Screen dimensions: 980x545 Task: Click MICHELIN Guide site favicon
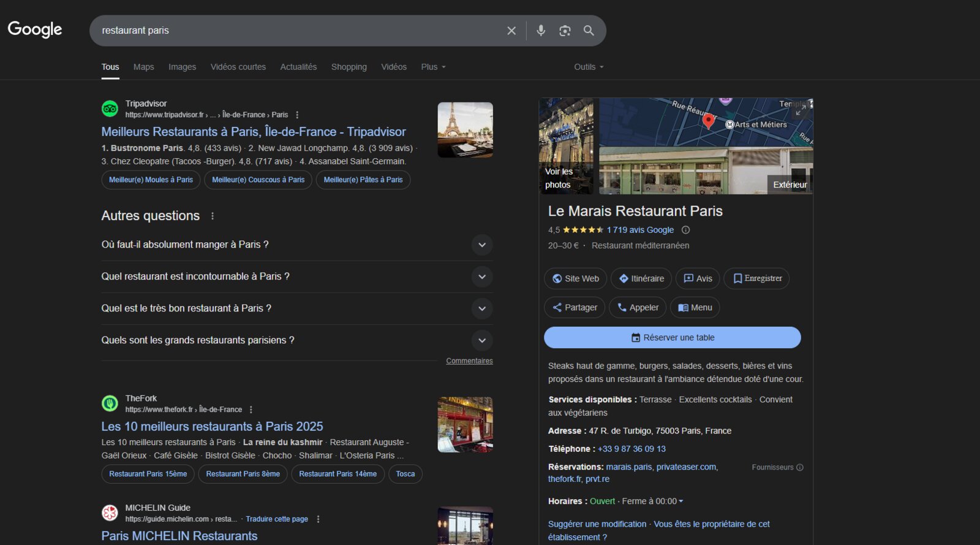(x=110, y=513)
